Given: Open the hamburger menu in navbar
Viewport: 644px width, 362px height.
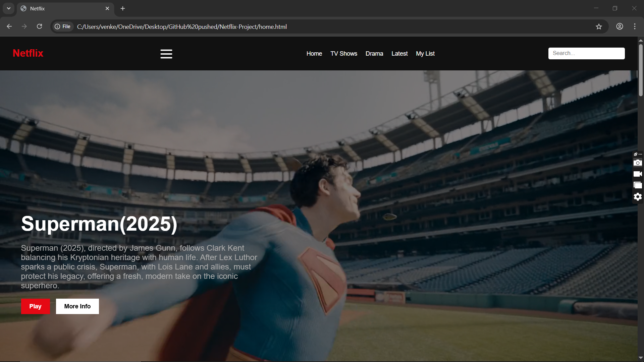Looking at the screenshot, I should pyautogui.click(x=166, y=54).
